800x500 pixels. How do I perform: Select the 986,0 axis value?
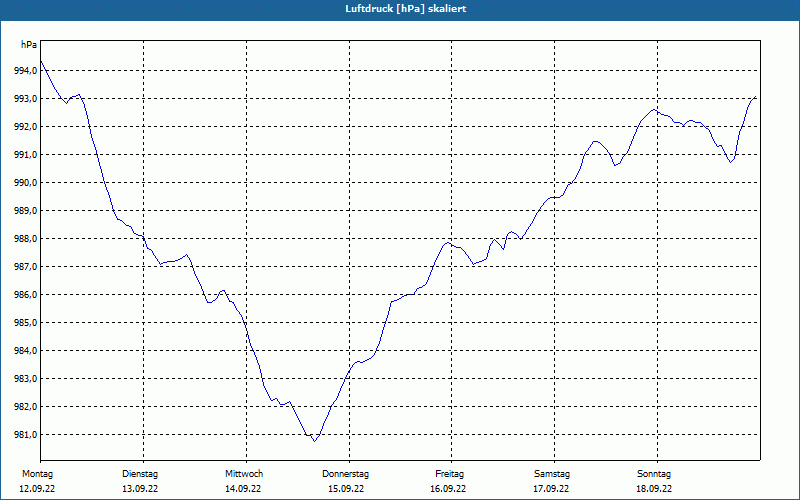pyautogui.click(x=25, y=295)
